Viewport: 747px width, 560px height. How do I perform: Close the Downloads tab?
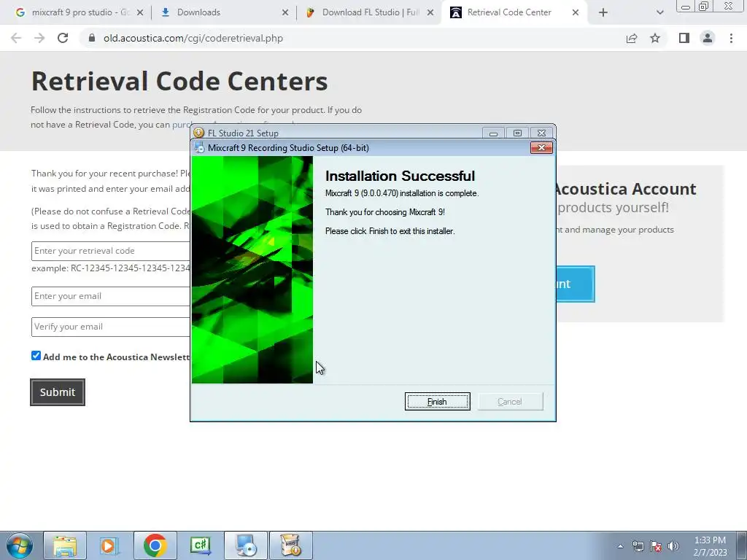click(285, 13)
